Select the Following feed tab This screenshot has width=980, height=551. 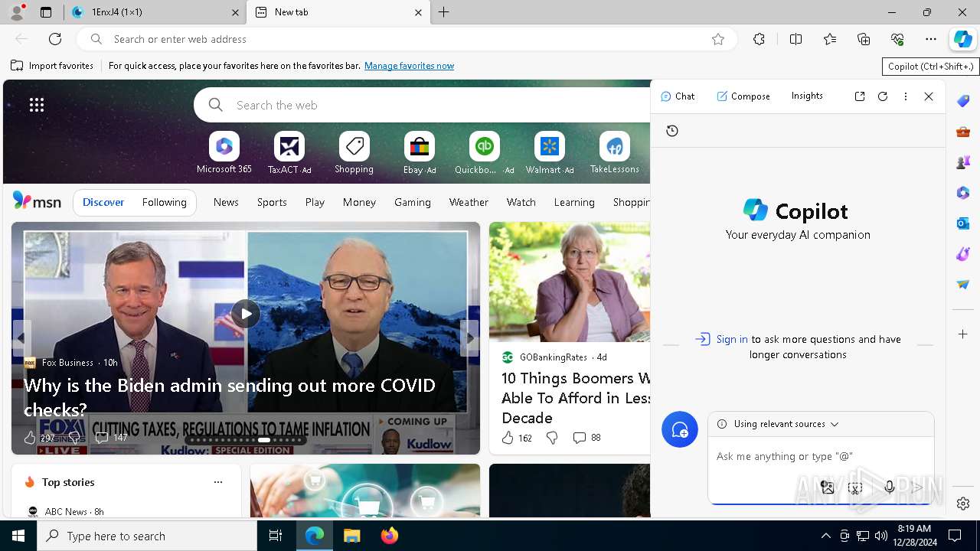pyautogui.click(x=164, y=202)
